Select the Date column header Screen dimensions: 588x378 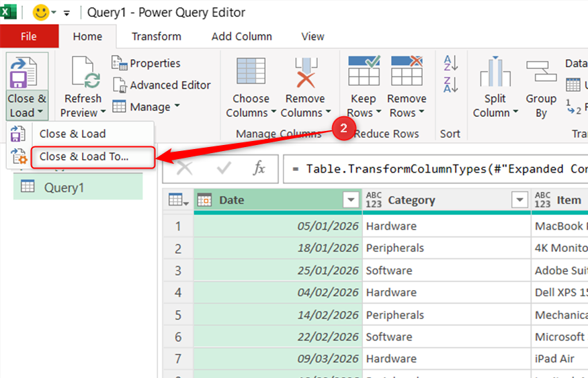278,200
